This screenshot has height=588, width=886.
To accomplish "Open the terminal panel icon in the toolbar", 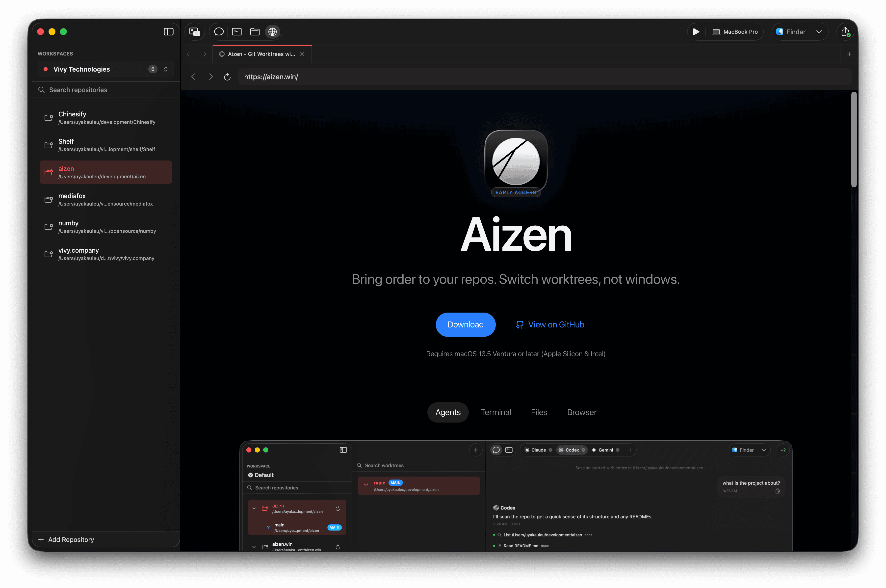I will click(236, 31).
